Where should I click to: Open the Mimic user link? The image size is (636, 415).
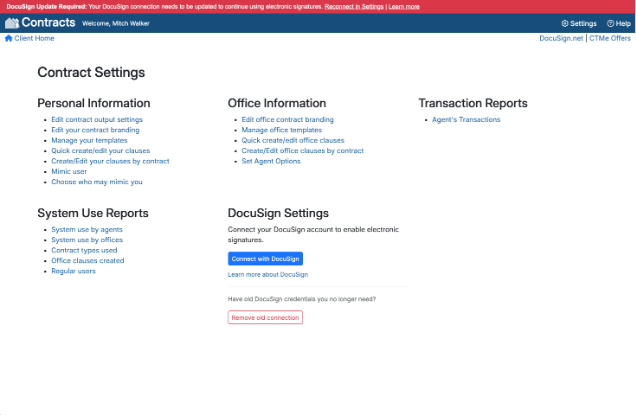tap(71, 171)
